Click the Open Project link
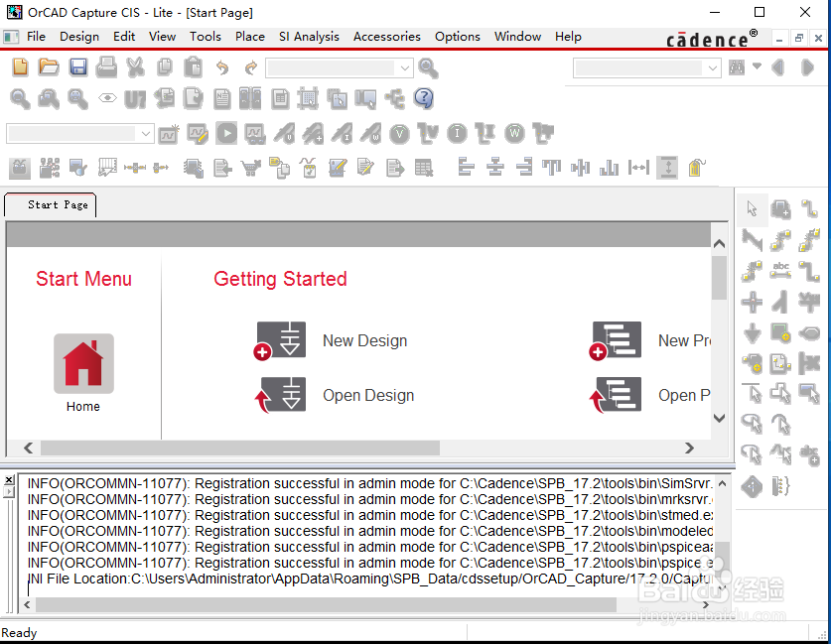831x644 pixels. pos(684,395)
